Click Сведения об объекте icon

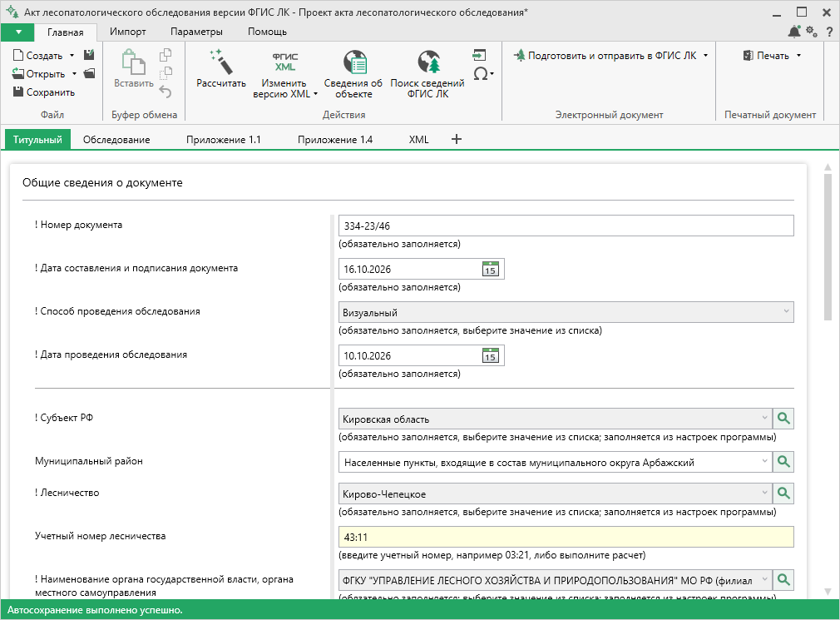click(353, 62)
